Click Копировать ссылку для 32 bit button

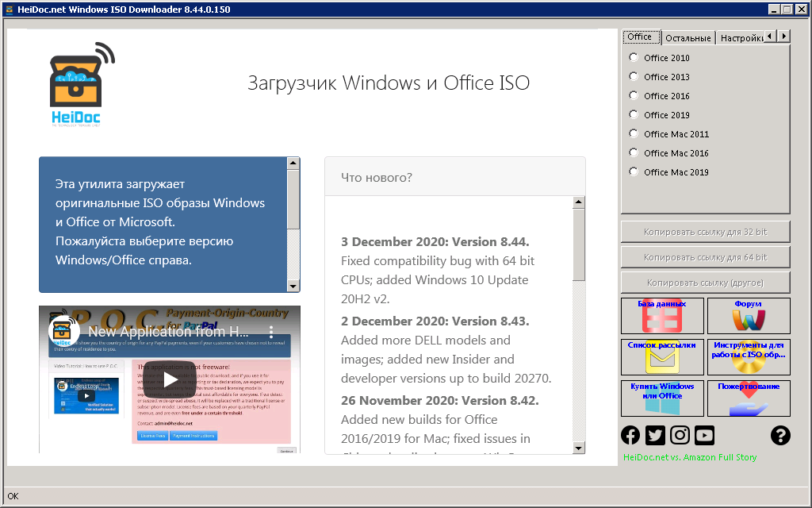click(x=705, y=232)
